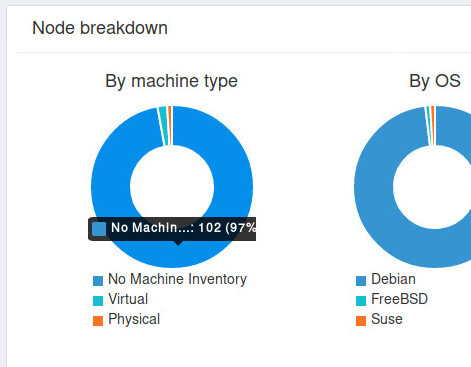Click the Virtual legend teal square
Viewport: 471px width, 367px height.
point(98,301)
